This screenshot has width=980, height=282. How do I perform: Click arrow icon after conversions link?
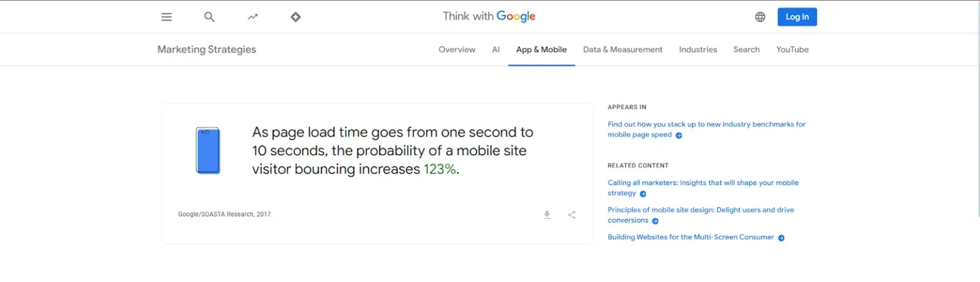pyautogui.click(x=655, y=221)
